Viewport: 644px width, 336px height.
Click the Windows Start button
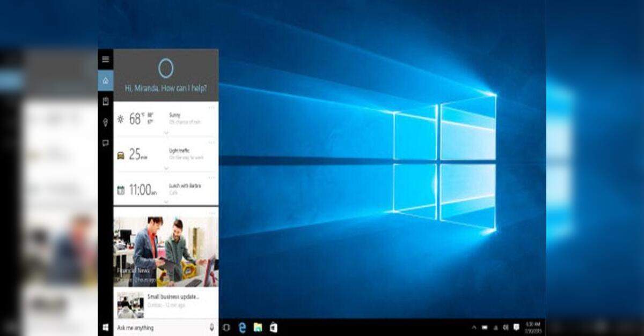coord(105,327)
